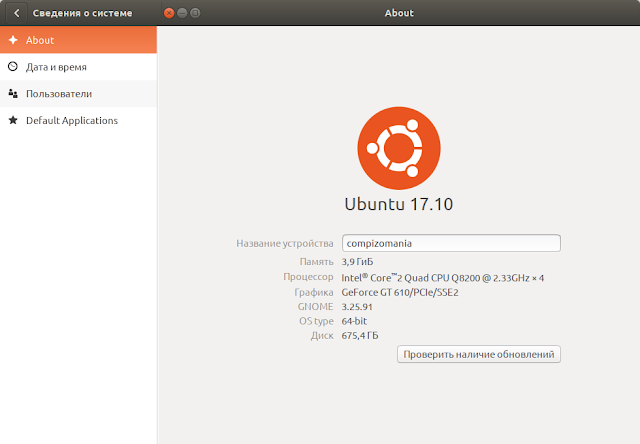The width and height of the screenshot is (640, 444).
Task: Close the window with red button
Action: (x=169, y=13)
